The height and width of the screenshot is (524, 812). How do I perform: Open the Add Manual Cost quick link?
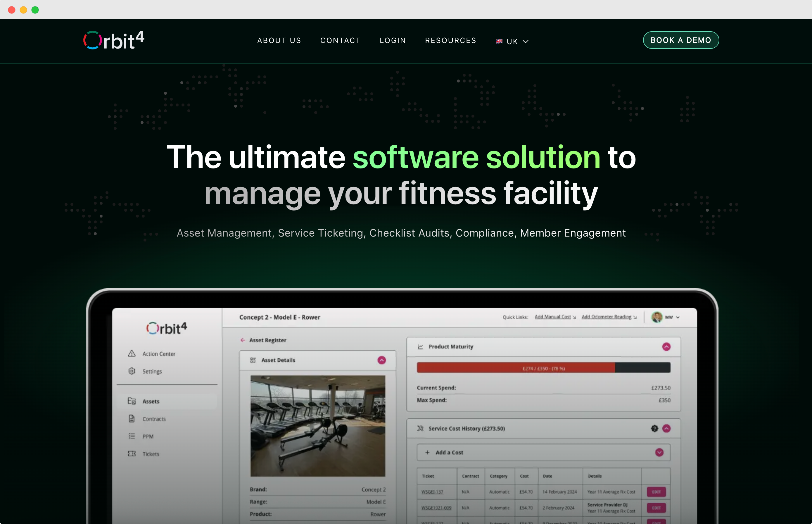click(x=553, y=317)
